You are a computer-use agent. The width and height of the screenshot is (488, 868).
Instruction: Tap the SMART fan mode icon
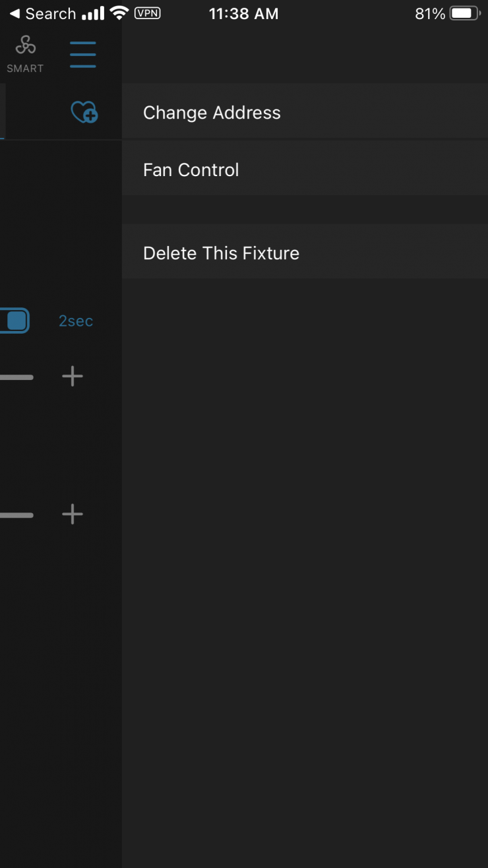pyautogui.click(x=25, y=46)
